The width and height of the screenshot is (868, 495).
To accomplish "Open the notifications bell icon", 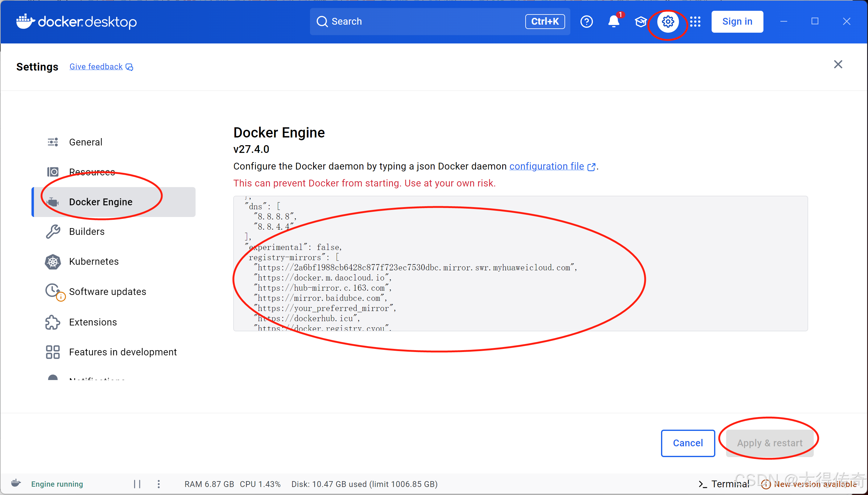I will tap(614, 22).
